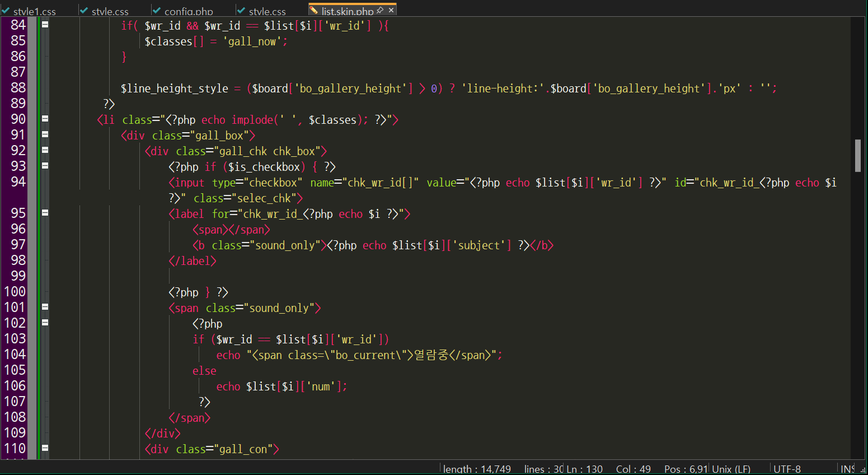Fold the gall_chk div at line 92
Screen dimensions: 868x475
coord(45,150)
